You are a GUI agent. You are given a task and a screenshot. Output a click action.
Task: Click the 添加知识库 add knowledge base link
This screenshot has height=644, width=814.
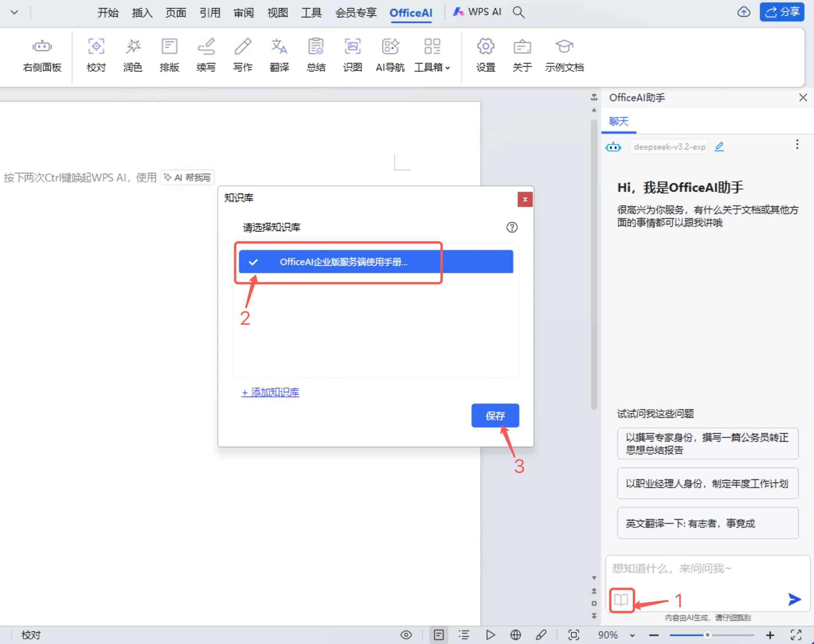270,392
